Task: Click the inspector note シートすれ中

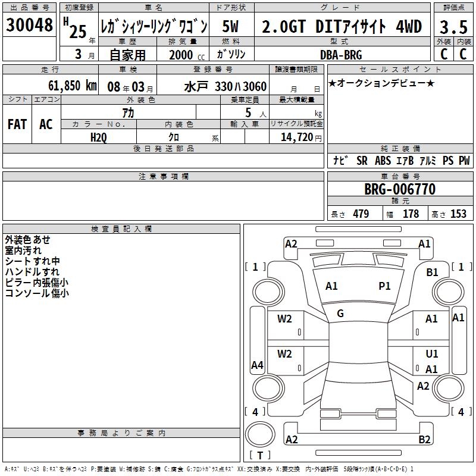Action: [x=32, y=261]
